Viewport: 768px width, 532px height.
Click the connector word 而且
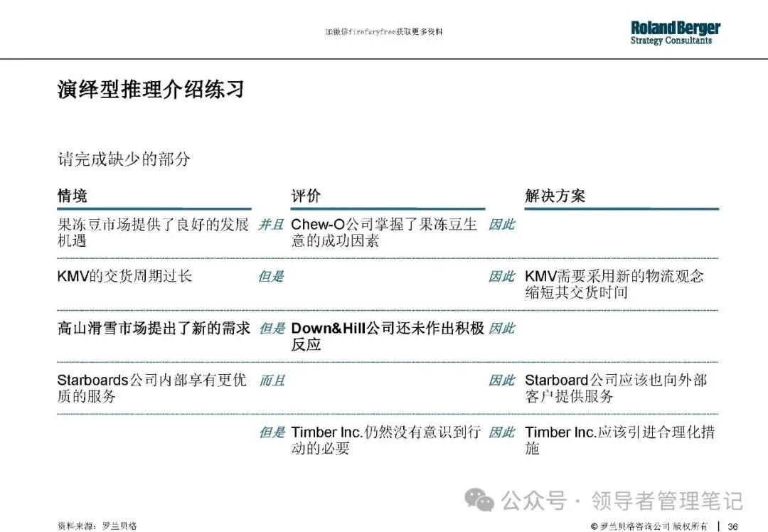point(272,380)
